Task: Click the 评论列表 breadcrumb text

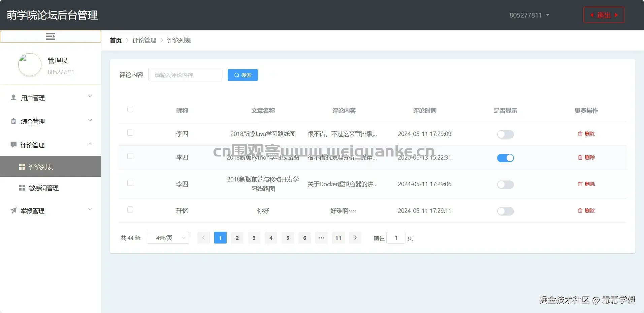Action: (x=179, y=40)
